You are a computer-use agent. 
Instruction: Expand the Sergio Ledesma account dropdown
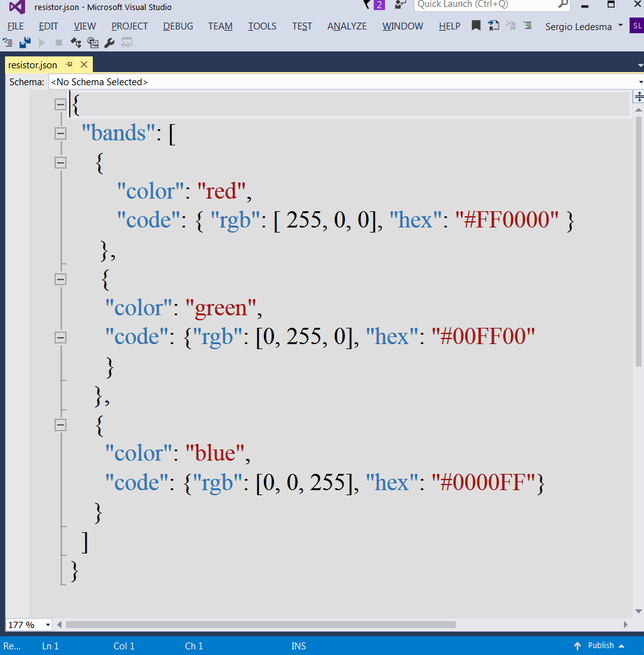coord(621,26)
